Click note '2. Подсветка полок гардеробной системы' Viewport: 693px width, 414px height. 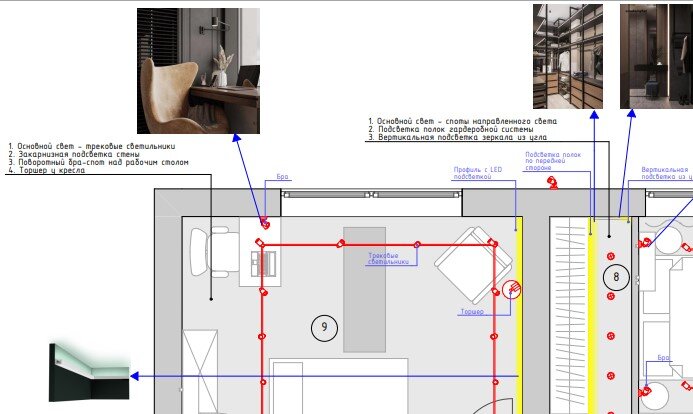pyautogui.click(x=451, y=129)
